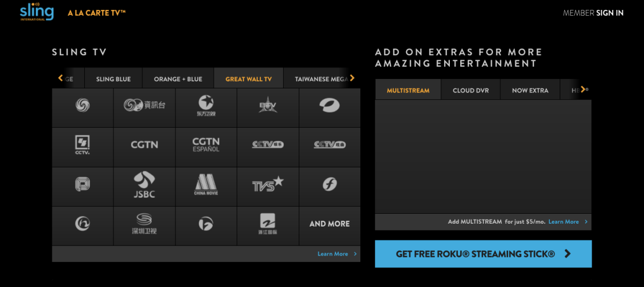This screenshot has width=644, height=287.
Task: Select the Zhejiang International channel logo
Action: pos(267,224)
